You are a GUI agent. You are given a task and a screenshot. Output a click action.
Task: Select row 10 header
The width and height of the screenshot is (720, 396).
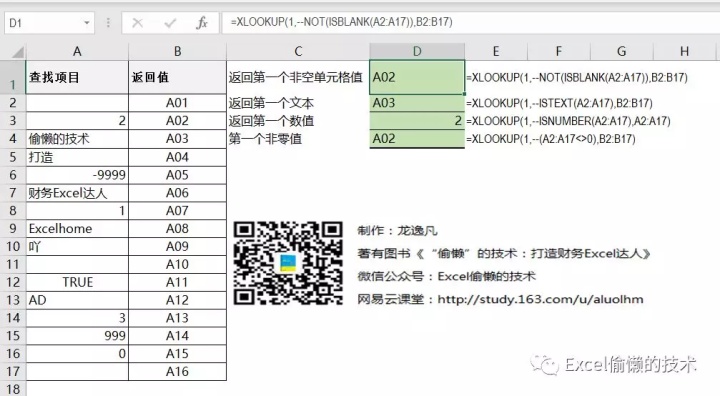13,246
